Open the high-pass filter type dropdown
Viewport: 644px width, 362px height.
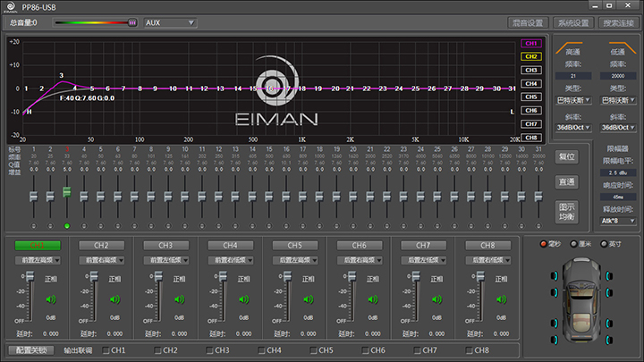(573, 100)
